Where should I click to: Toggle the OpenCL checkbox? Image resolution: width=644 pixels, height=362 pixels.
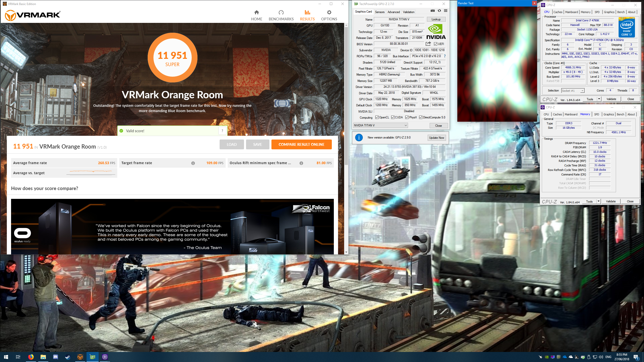[x=377, y=117]
